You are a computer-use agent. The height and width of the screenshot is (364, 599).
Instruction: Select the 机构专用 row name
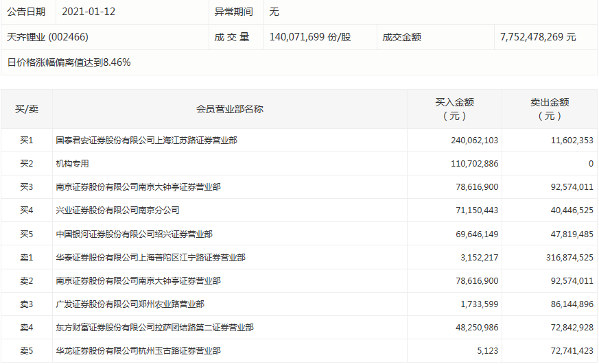[73, 164]
